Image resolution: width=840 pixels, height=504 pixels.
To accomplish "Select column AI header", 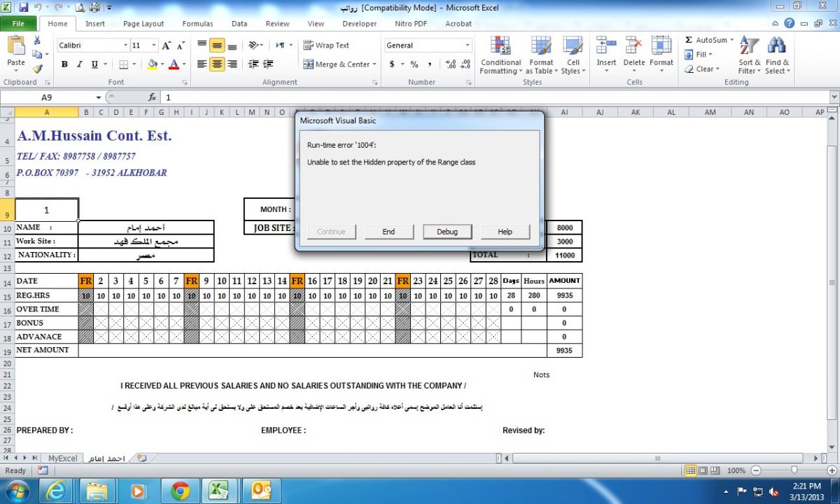I will 564,112.
